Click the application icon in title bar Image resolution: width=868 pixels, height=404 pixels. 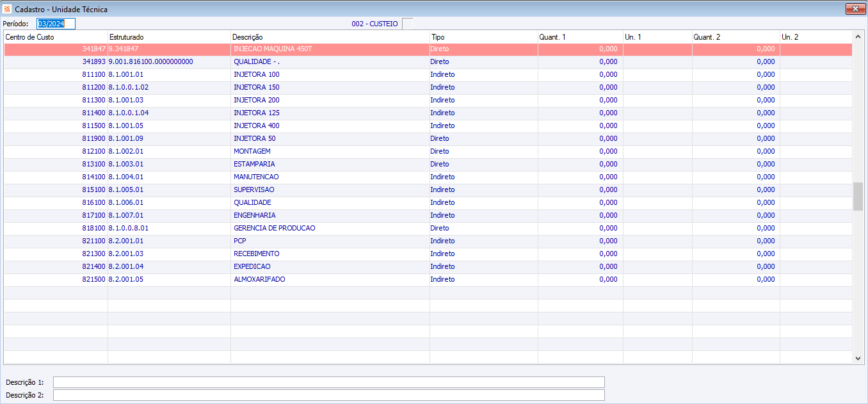tap(7, 9)
